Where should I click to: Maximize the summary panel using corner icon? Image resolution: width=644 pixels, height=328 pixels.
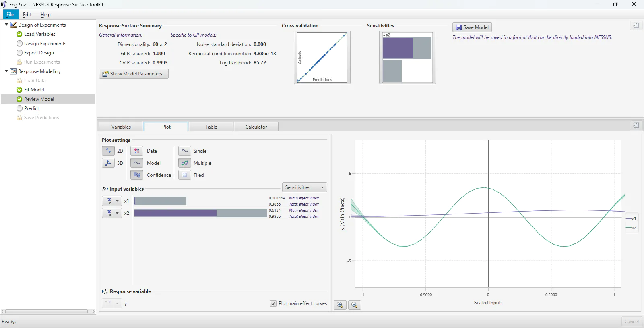[636, 25]
